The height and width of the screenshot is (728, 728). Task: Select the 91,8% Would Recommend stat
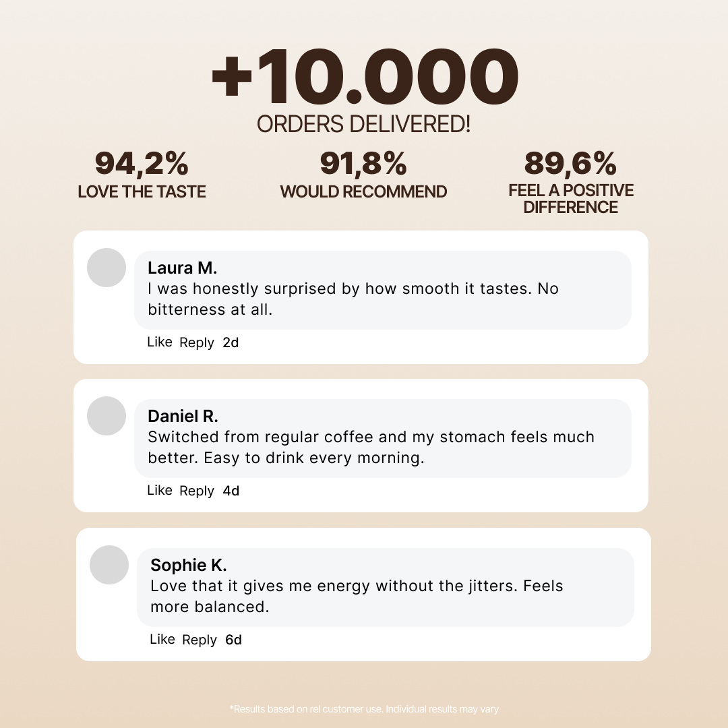pos(363,175)
